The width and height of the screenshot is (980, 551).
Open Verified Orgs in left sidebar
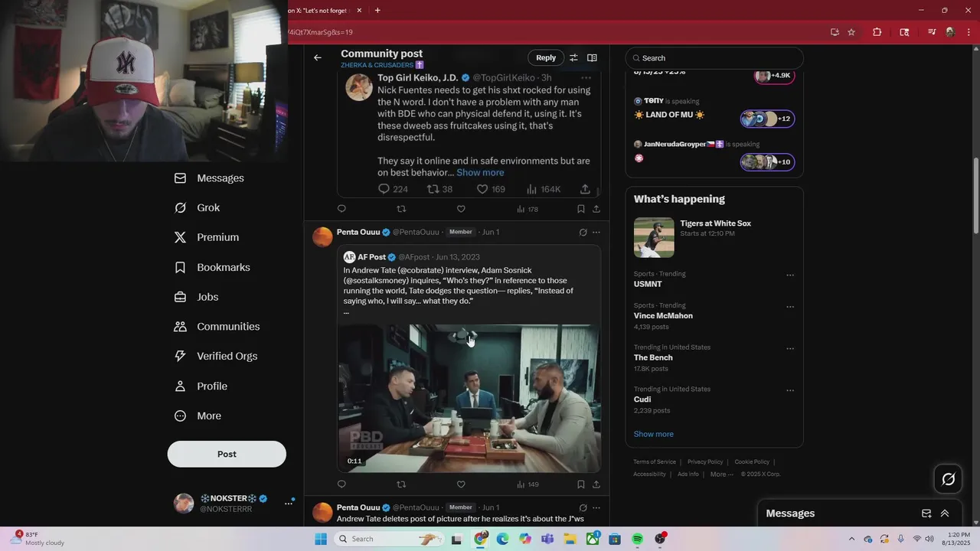[216, 356]
